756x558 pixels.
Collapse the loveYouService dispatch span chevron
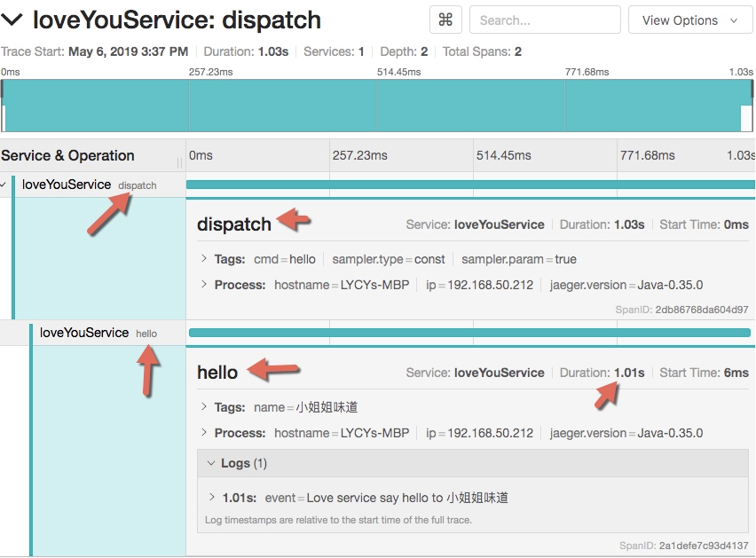[4, 185]
